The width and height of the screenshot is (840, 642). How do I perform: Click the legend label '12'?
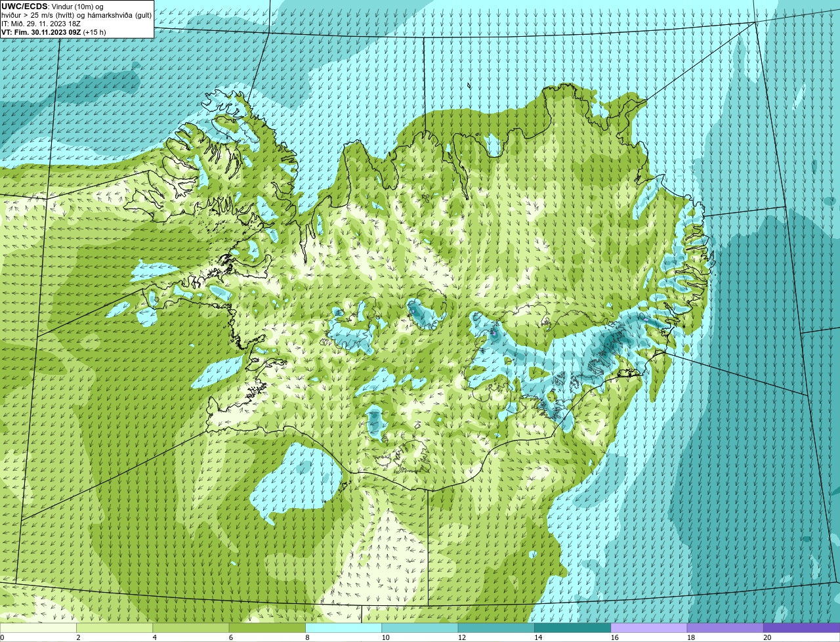click(462, 637)
